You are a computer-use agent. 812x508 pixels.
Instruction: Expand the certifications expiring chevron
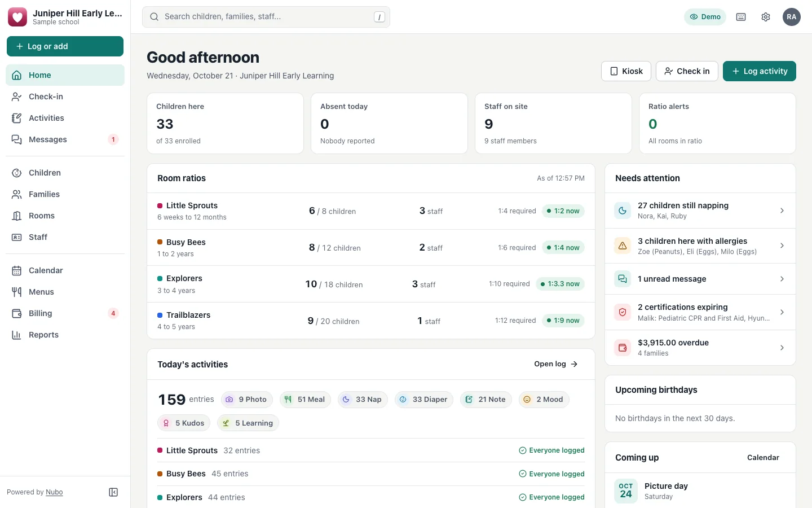click(x=782, y=312)
